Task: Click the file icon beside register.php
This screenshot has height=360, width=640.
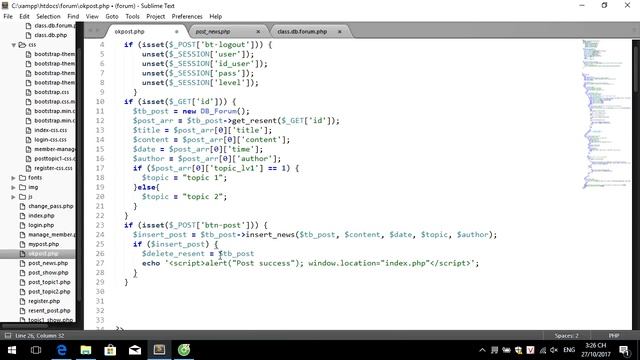Action: tap(22, 301)
